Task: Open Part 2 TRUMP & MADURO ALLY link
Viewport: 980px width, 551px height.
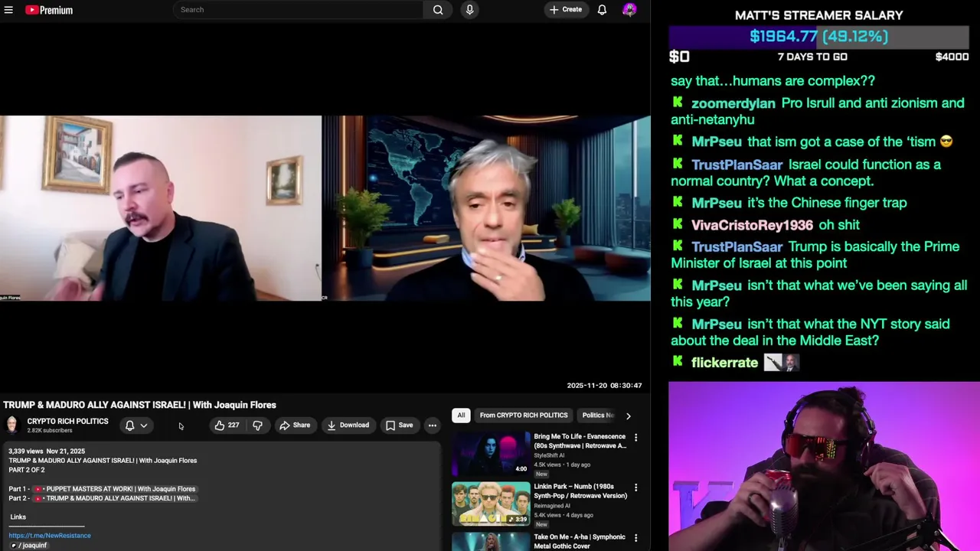Action: (114, 498)
